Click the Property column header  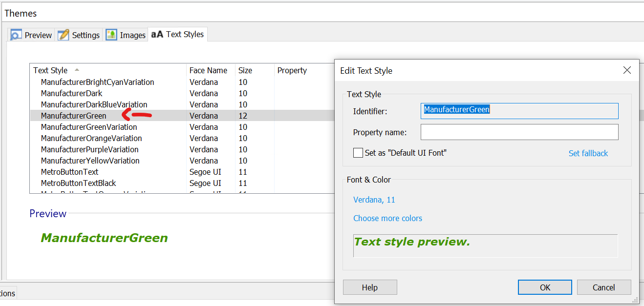[292, 71]
